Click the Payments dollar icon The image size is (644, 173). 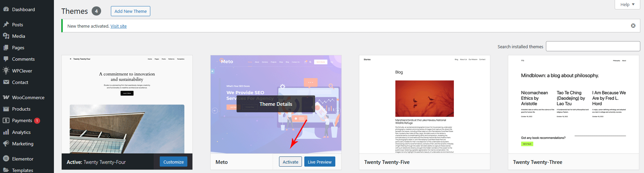[6, 120]
